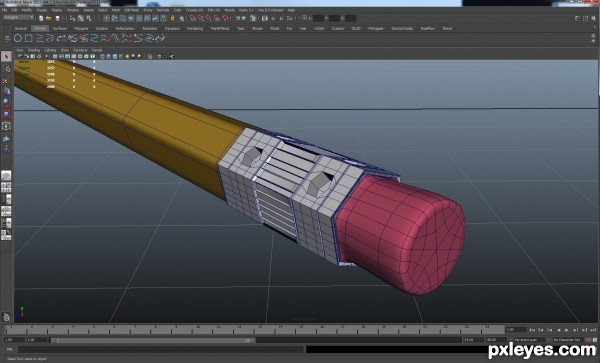Play animation forwards

(x=567, y=330)
